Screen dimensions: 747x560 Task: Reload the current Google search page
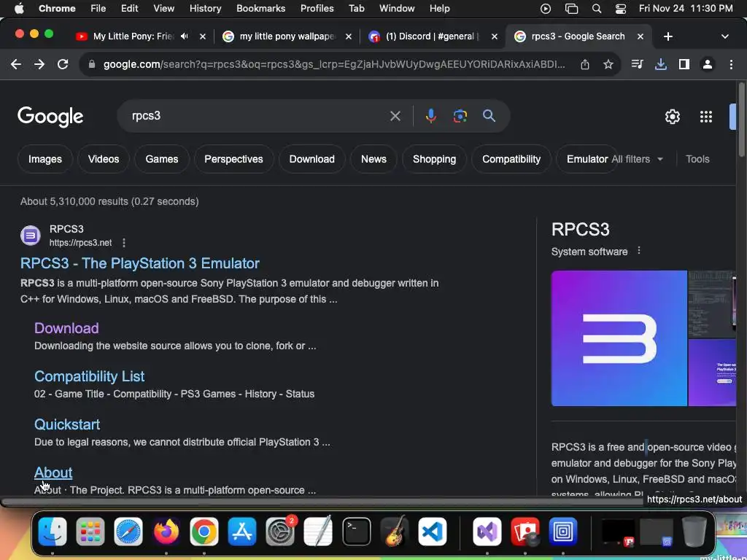63,64
